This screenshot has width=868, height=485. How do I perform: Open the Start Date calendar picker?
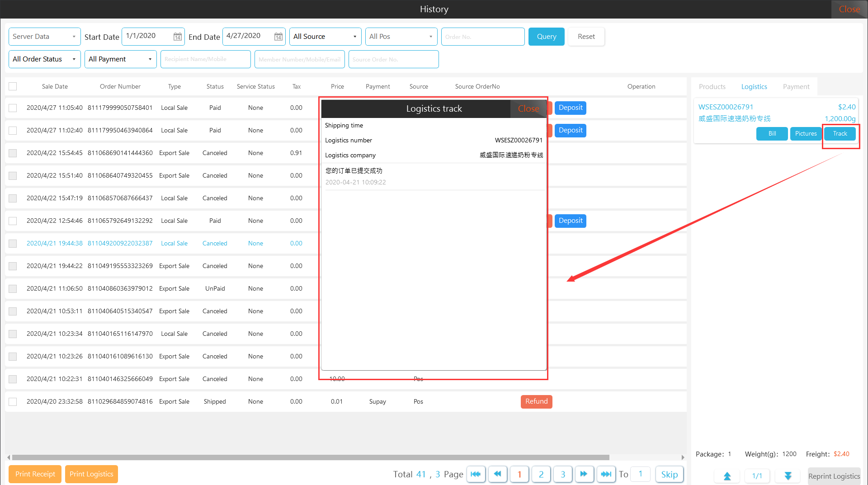178,37
